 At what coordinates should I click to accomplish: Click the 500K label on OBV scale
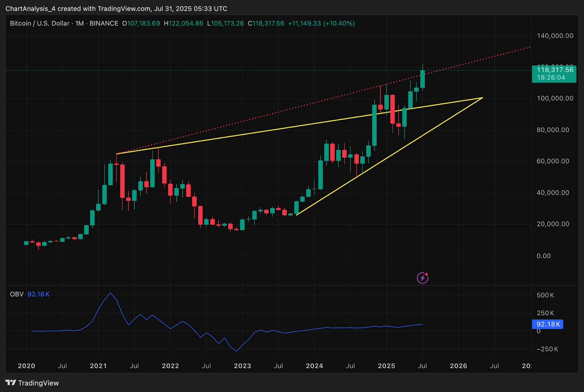click(545, 295)
